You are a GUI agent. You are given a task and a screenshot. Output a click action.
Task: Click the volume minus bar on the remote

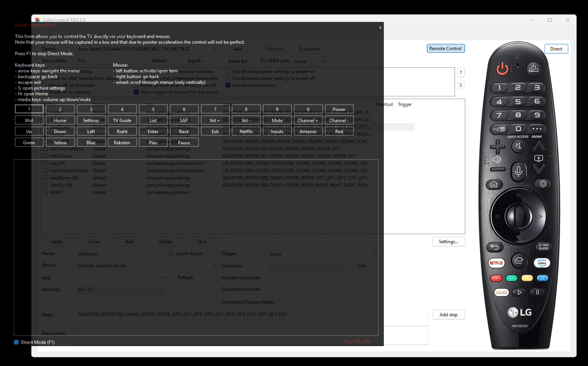coord(498,169)
